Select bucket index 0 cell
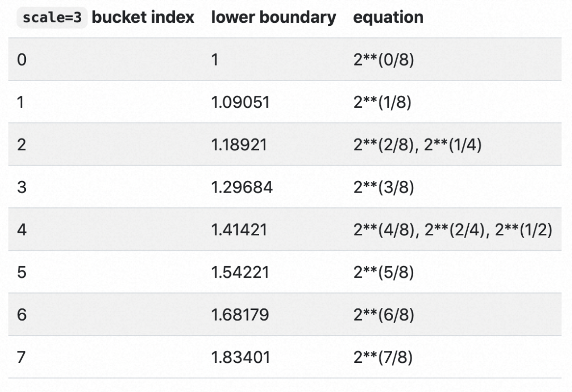The width and height of the screenshot is (572, 392). point(21,59)
